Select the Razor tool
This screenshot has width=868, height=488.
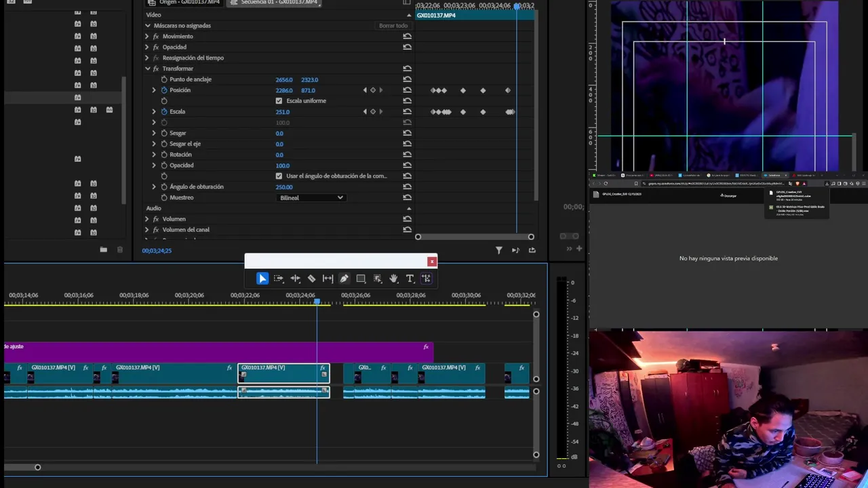311,279
